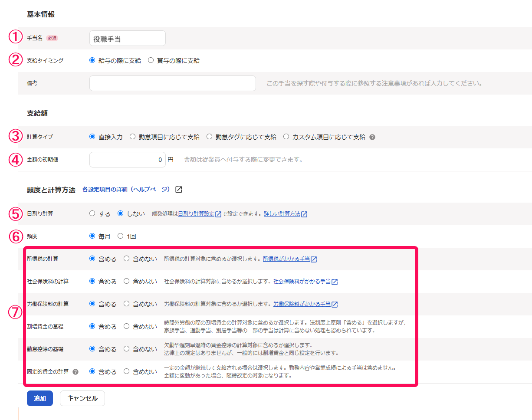
Task: Open the 詳しい計算方法 link
Action: [282, 214]
